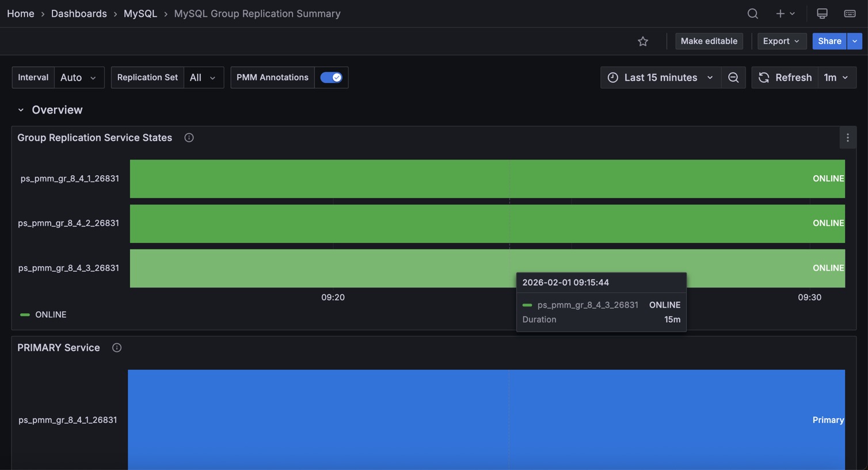Image resolution: width=868 pixels, height=470 pixels.
Task: Open the Last 15 minutes time picker
Action: click(x=660, y=77)
